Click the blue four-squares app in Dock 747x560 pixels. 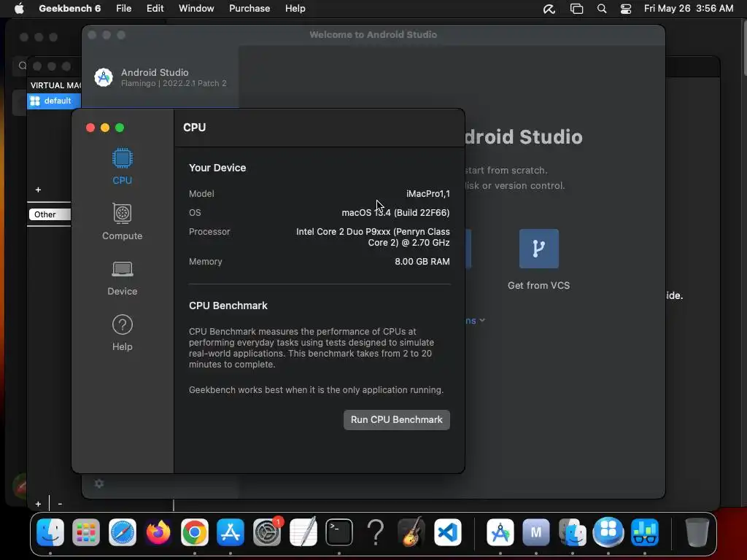point(608,532)
